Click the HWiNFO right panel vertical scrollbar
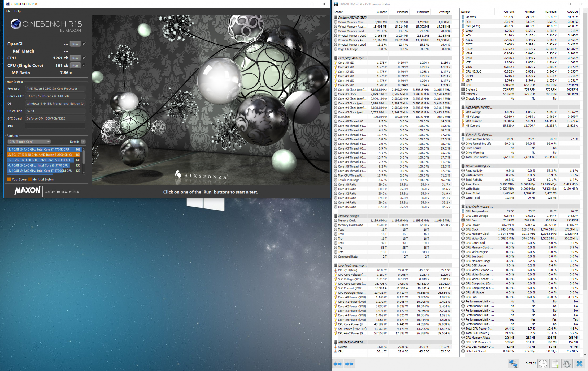Image resolution: width=588 pixels, height=371 pixels. [x=585, y=151]
